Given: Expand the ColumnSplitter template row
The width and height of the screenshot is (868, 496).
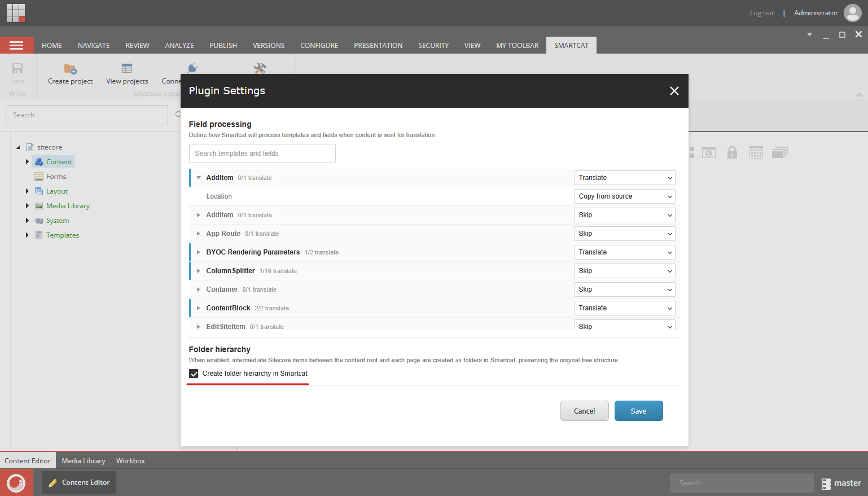Looking at the screenshot, I should pyautogui.click(x=199, y=271).
